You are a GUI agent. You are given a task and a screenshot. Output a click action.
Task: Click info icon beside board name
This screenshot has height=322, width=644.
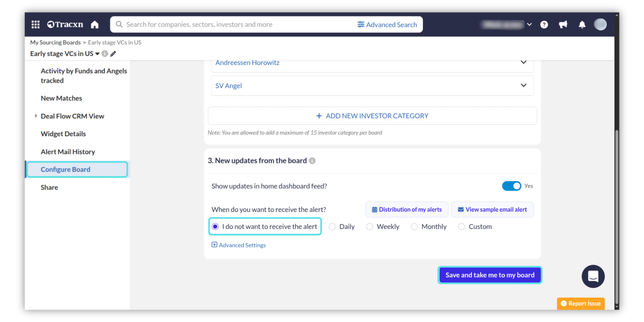[105, 54]
